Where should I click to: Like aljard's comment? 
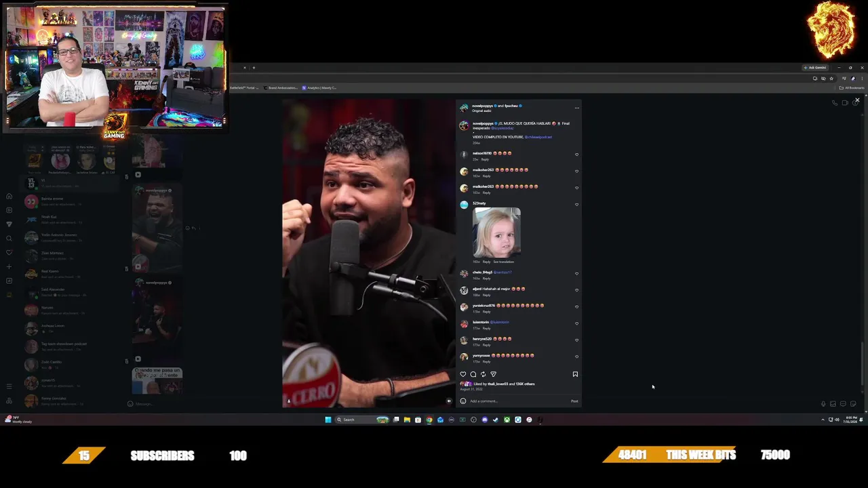click(576, 290)
